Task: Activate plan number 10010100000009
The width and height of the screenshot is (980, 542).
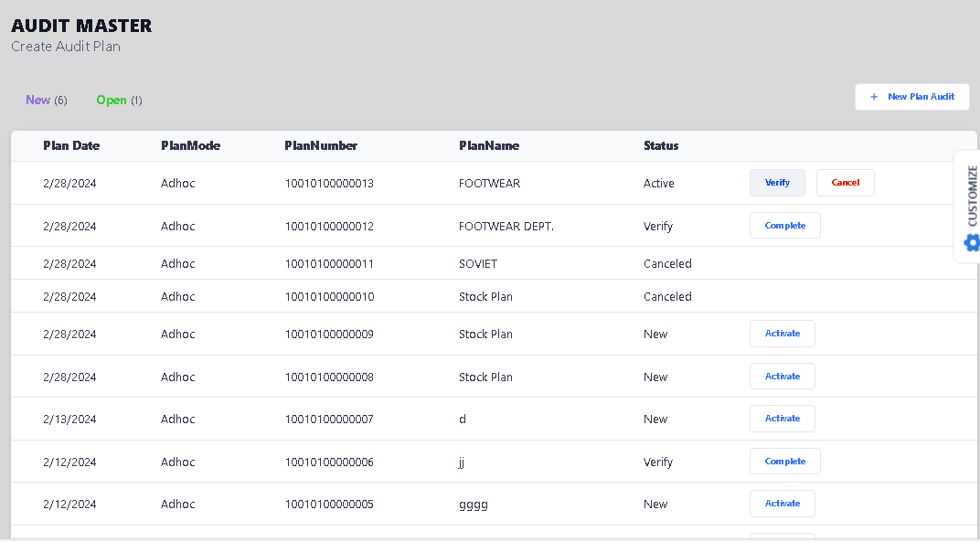Action: coord(782,334)
